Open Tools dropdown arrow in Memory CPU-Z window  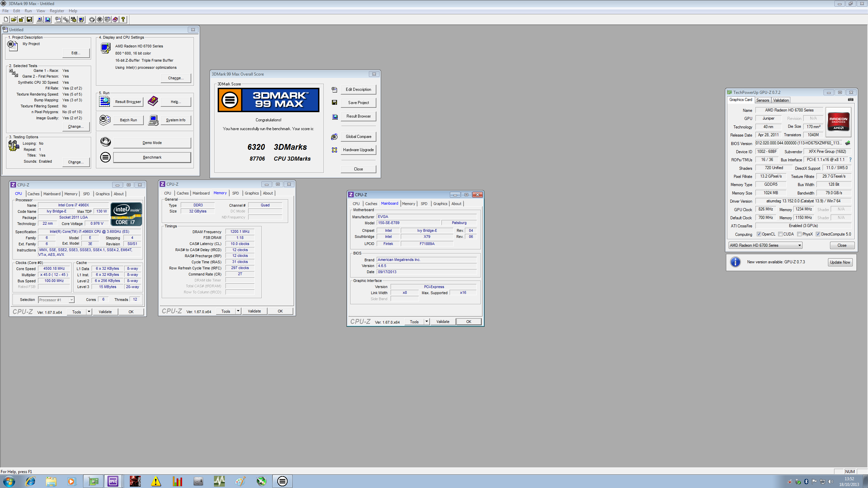point(238,311)
